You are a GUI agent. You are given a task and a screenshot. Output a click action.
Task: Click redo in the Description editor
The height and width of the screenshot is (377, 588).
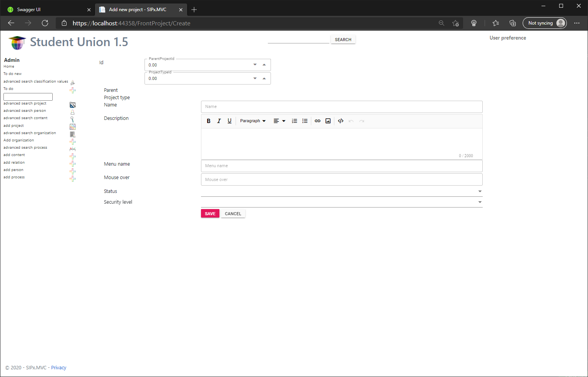362,121
